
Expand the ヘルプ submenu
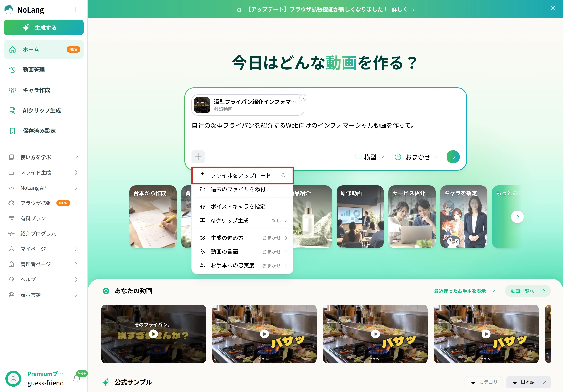coord(44,279)
